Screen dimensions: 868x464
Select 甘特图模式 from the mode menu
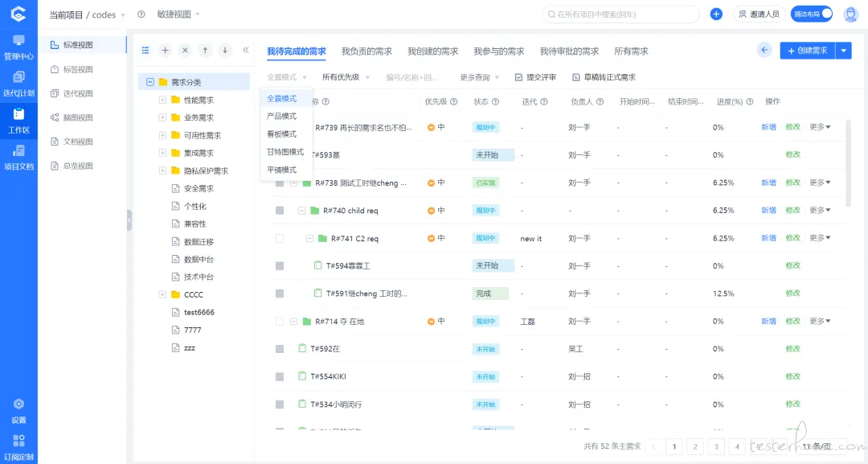[285, 152]
